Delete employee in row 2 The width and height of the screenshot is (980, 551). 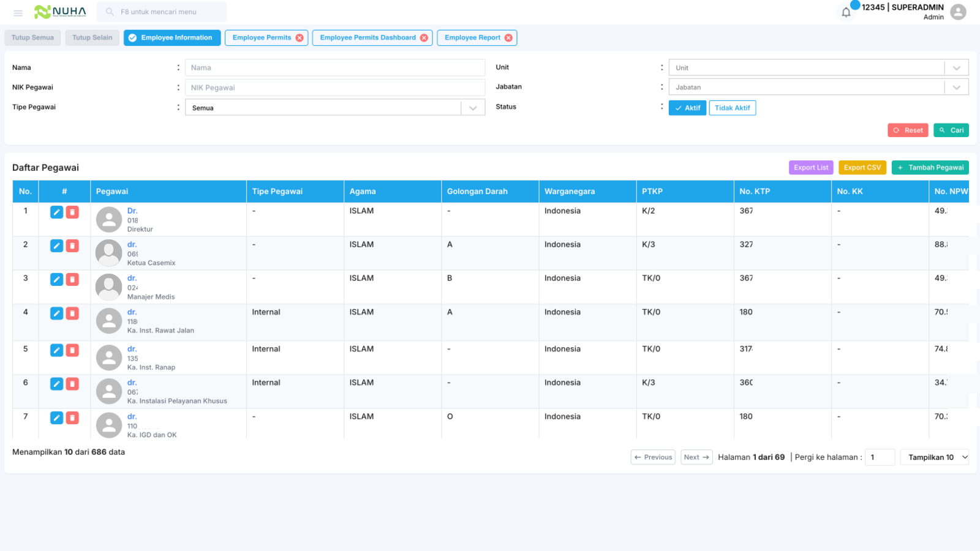pos(72,246)
